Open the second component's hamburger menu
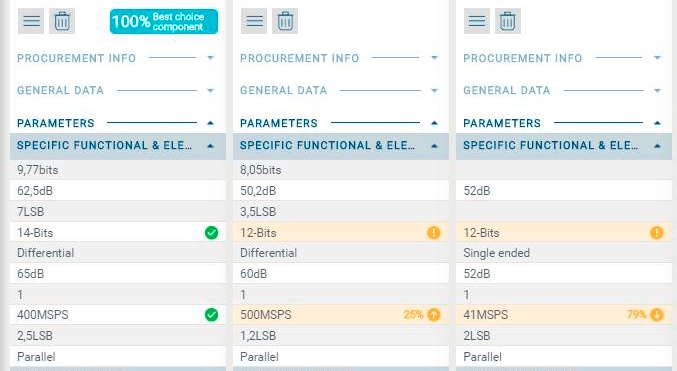This screenshot has width=677, height=371. (x=254, y=21)
